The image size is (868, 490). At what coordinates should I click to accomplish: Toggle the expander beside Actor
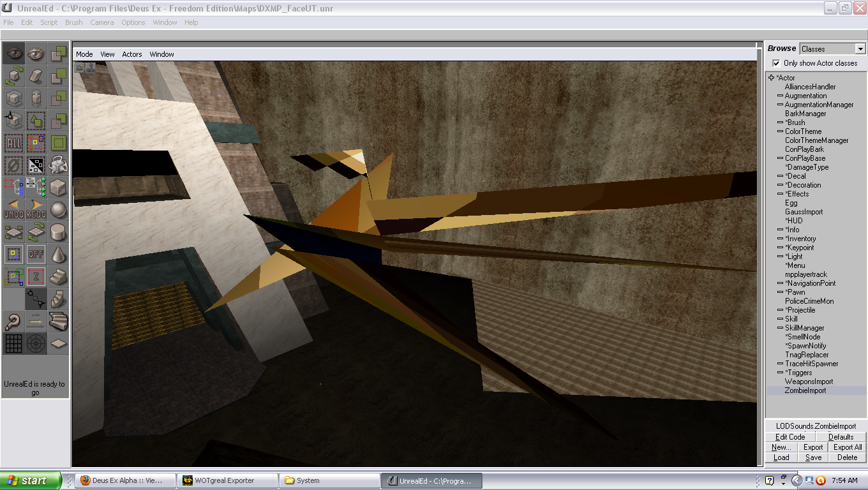(x=772, y=78)
